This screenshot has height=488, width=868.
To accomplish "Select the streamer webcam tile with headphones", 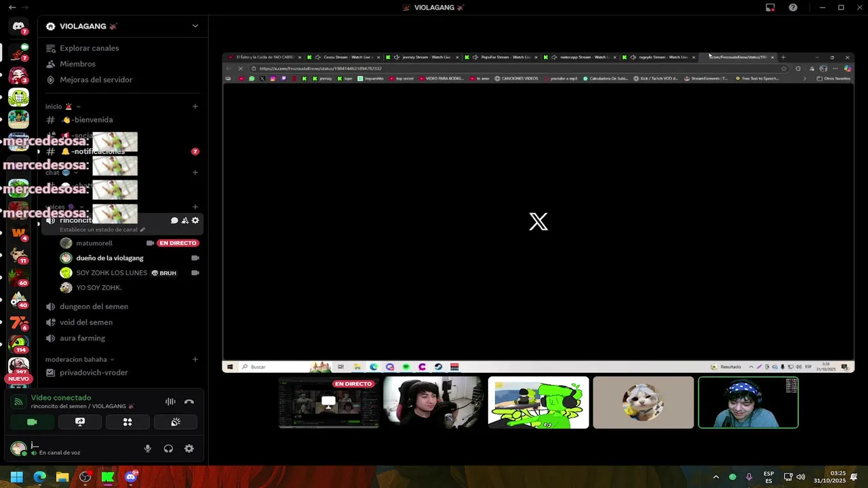I will pos(433,403).
